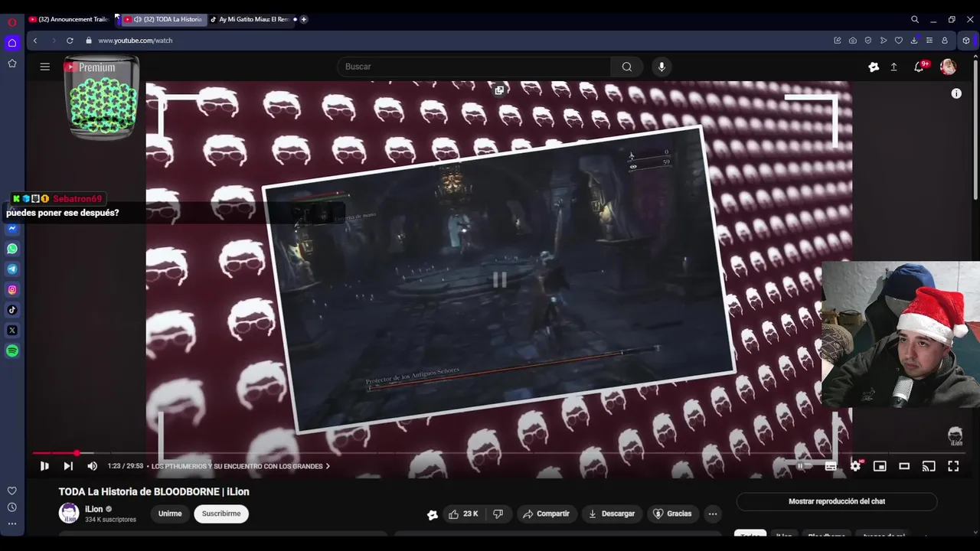Open X (Twitter) in Opera sidebar
980x551 pixels.
point(12,331)
